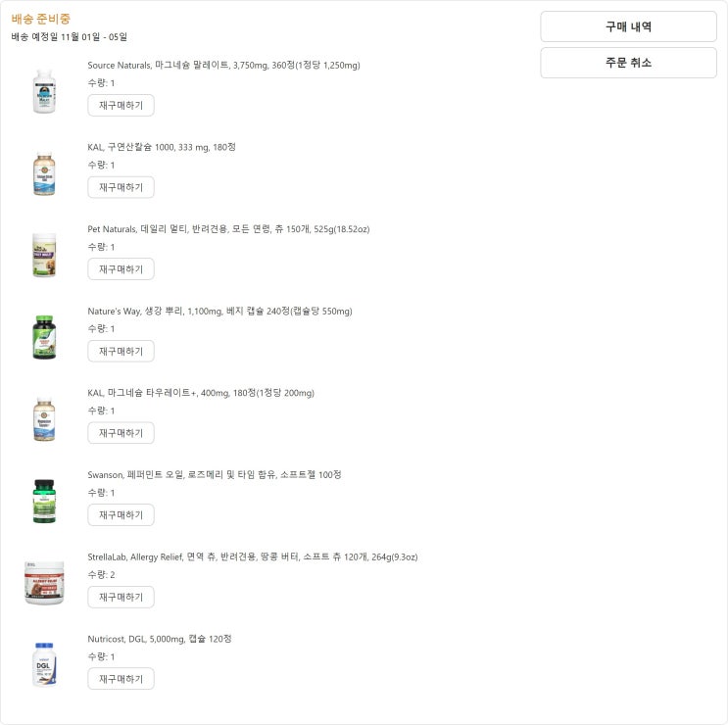Screen dimensions: 728x725
Task: Open Swanson peppermint oil product image
Action: tap(44, 501)
